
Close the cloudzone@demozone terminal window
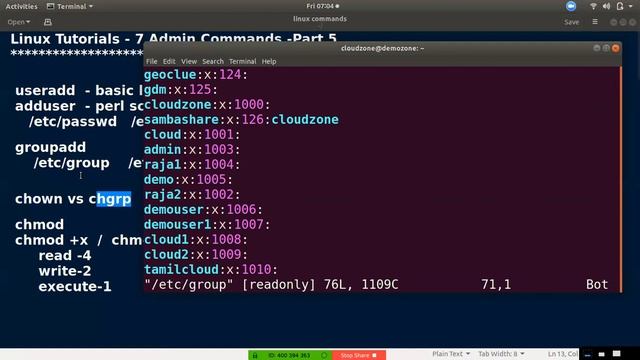(x=616, y=48)
